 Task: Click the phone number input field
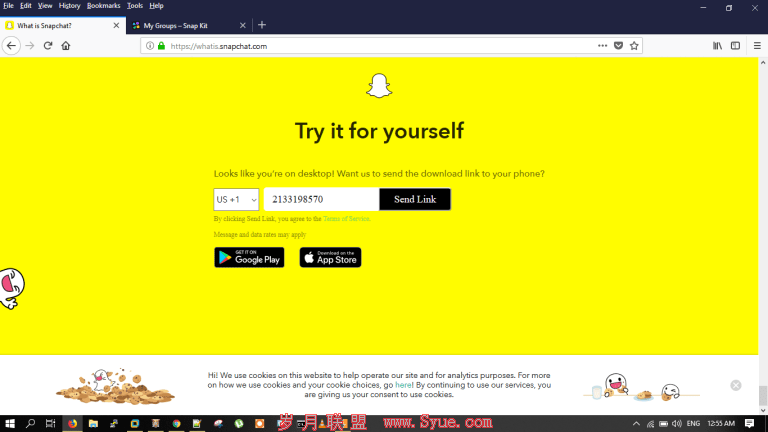tap(321, 199)
